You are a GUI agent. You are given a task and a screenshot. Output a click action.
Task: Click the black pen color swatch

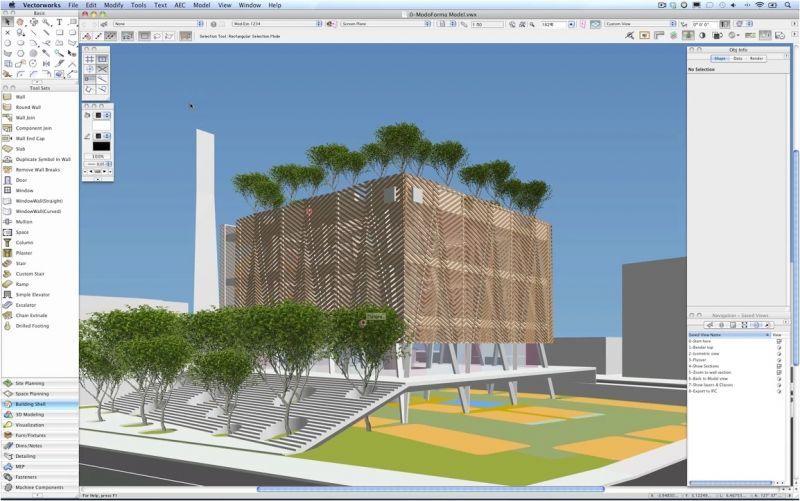(101, 146)
